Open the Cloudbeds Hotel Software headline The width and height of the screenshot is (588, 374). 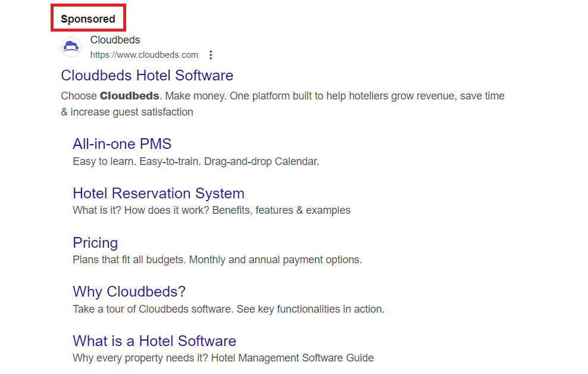[x=147, y=76]
